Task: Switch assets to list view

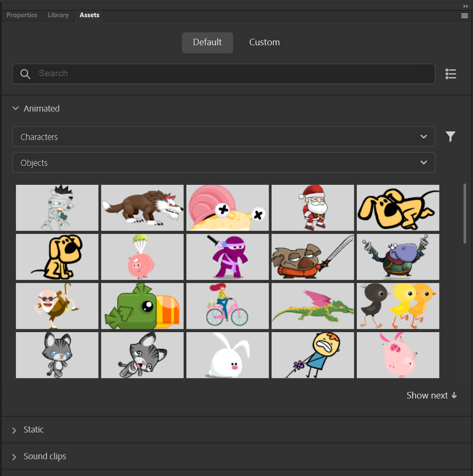Action: pyautogui.click(x=451, y=74)
